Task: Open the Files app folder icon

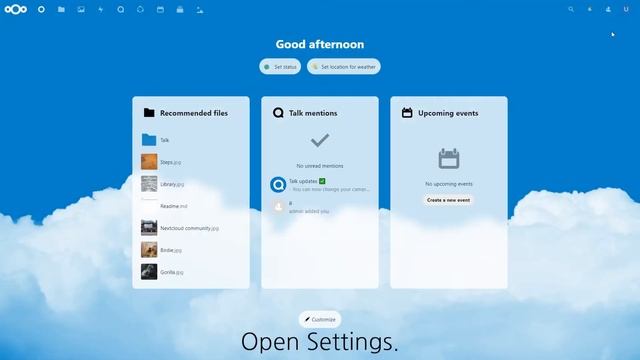Action: click(x=61, y=9)
